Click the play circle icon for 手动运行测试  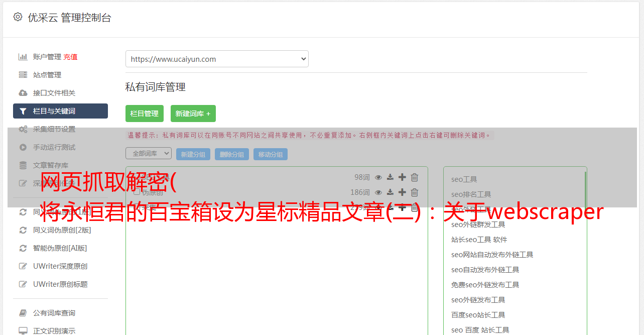point(23,147)
